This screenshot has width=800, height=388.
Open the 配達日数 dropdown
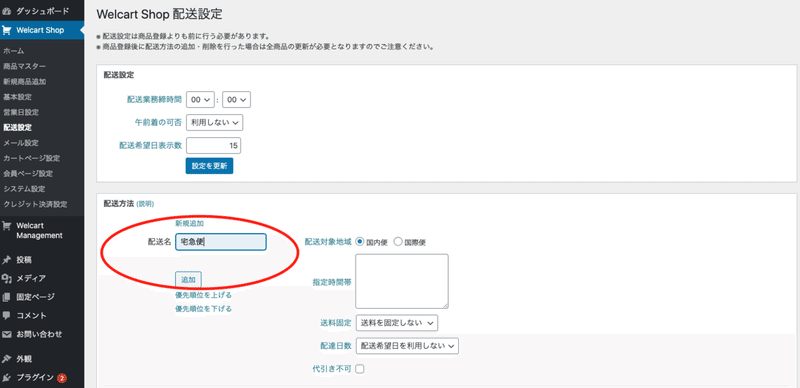[x=407, y=346]
